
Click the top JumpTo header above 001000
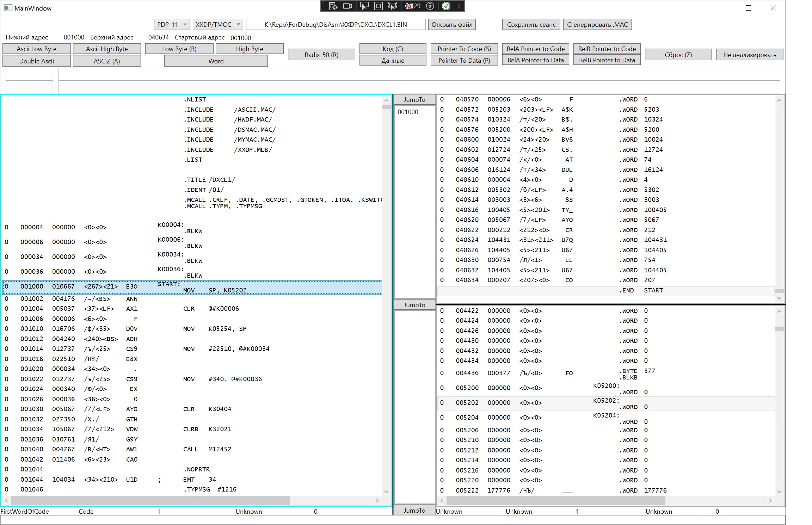click(414, 100)
